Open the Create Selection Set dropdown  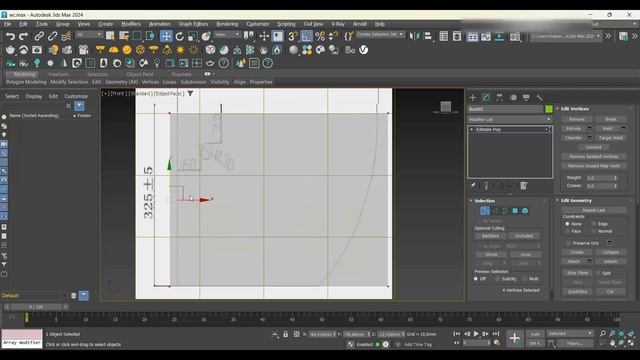click(380, 35)
